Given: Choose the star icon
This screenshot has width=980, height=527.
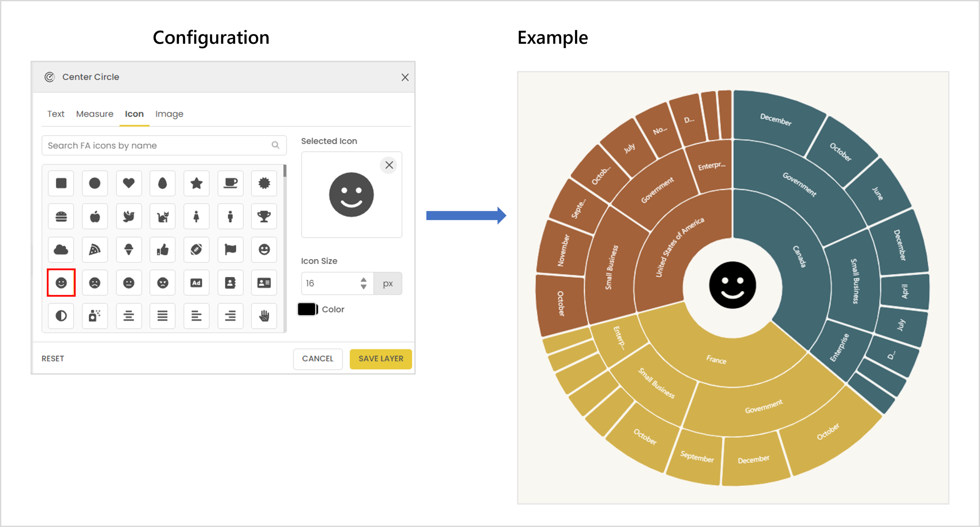Looking at the screenshot, I should coord(196,183).
